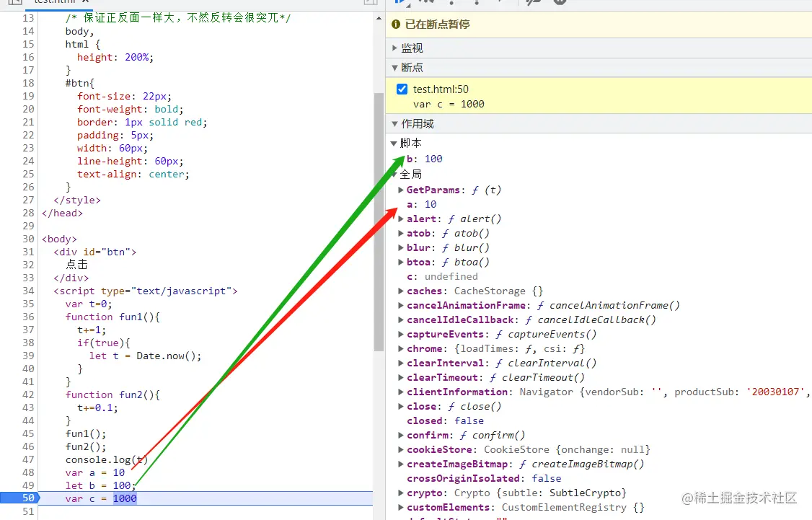Click the code editor scrollbar up arrow

pos(379,18)
